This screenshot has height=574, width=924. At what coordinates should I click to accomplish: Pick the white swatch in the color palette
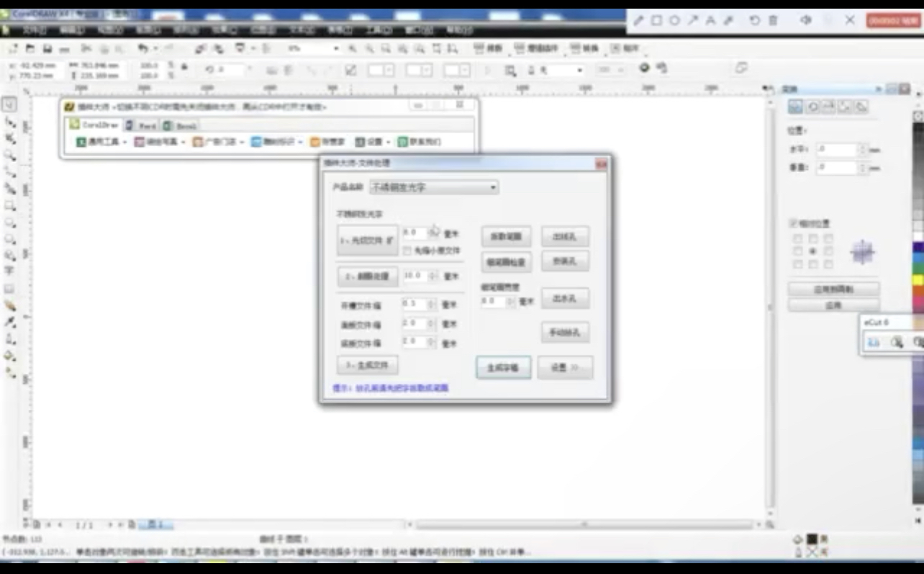[918, 236]
